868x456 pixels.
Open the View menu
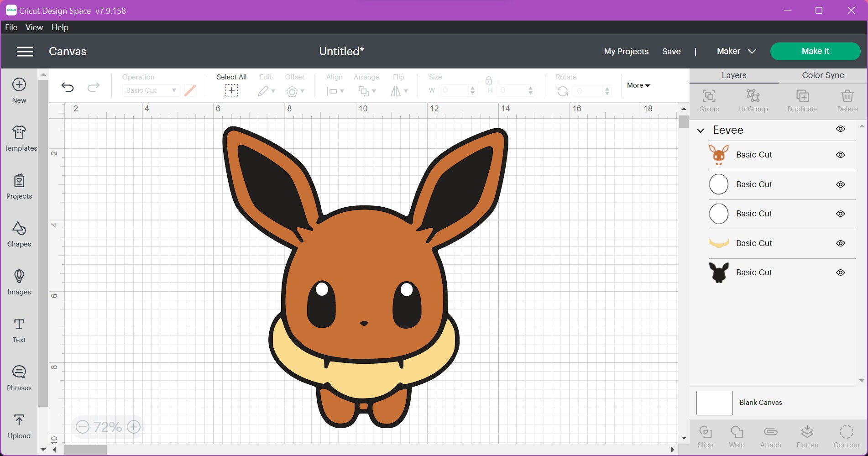coord(34,27)
